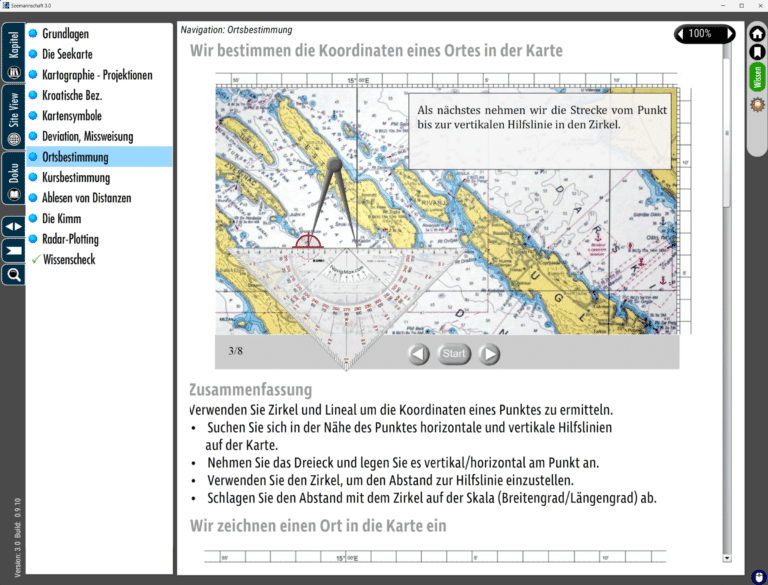768x585 pixels.
Task: Click heading Wir zeichnen einen Ort
Action: tap(318, 526)
